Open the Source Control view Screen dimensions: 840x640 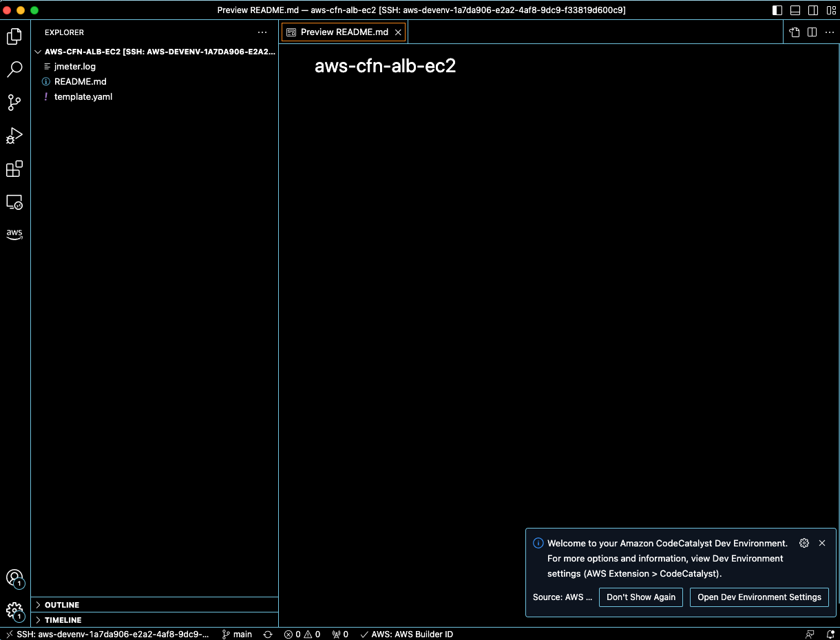click(x=14, y=103)
